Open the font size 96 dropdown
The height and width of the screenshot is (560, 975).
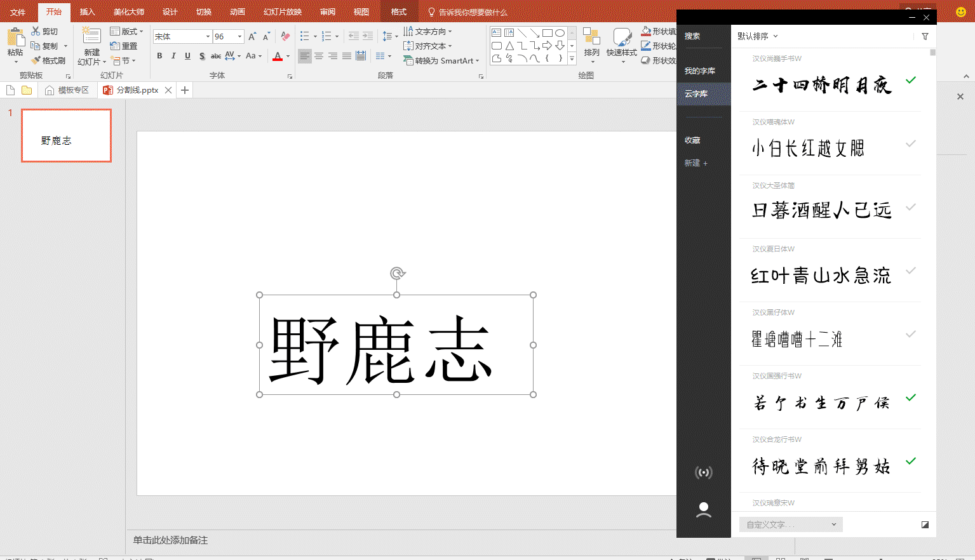tap(239, 37)
